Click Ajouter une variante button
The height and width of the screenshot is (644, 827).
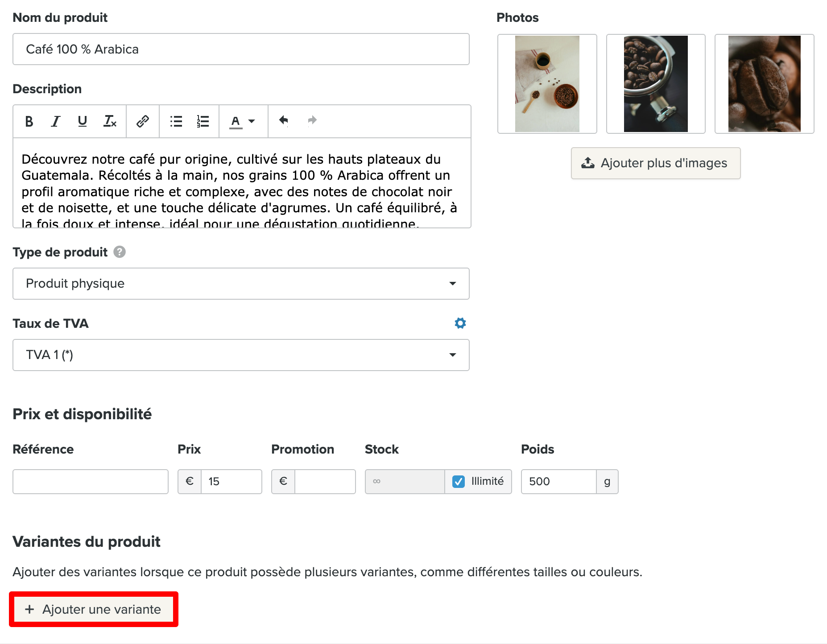93,609
